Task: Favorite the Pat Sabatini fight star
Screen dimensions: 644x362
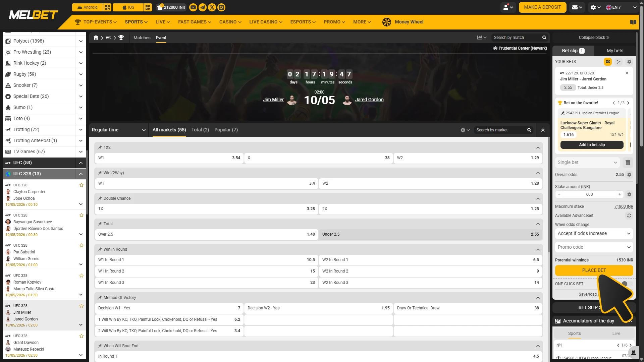Action: (82, 245)
